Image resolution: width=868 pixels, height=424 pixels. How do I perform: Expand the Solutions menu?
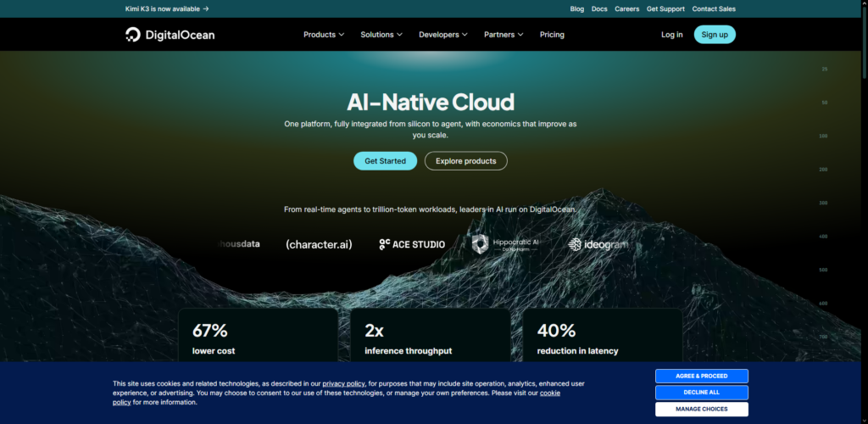pyautogui.click(x=381, y=34)
